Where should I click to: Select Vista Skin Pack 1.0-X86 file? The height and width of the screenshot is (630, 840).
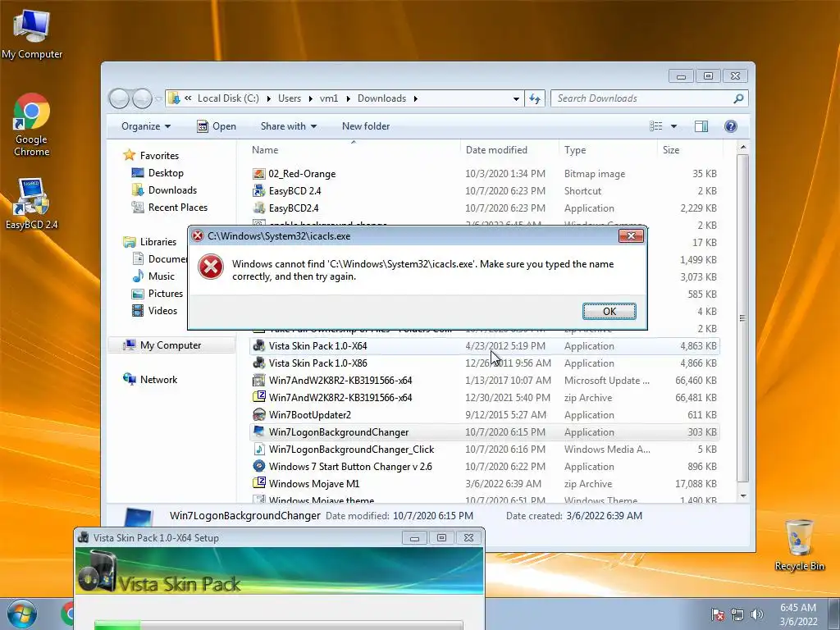click(x=484, y=363)
